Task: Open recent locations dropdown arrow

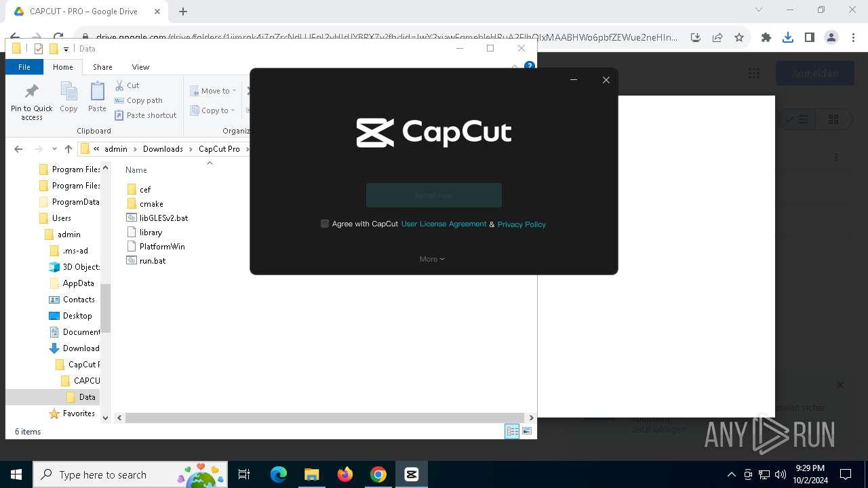Action: point(54,149)
